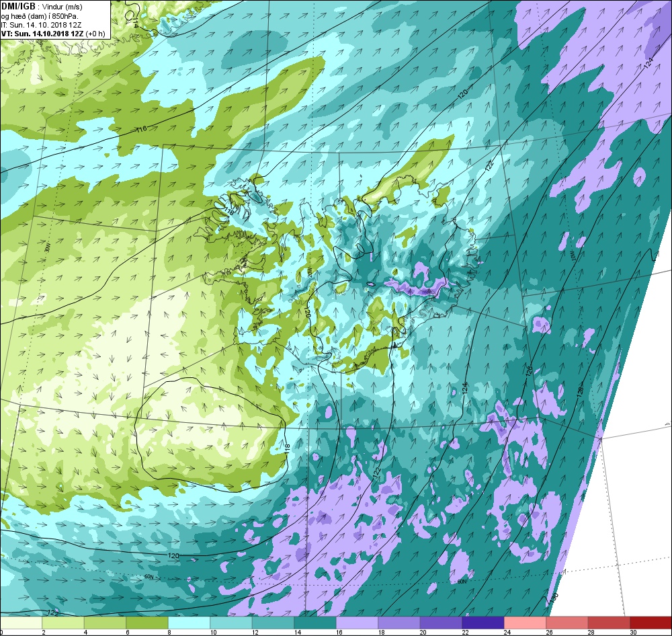Select the 10–12 m/s light teal legend swatch
This screenshot has width=672, height=636.
click(x=231, y=623)
